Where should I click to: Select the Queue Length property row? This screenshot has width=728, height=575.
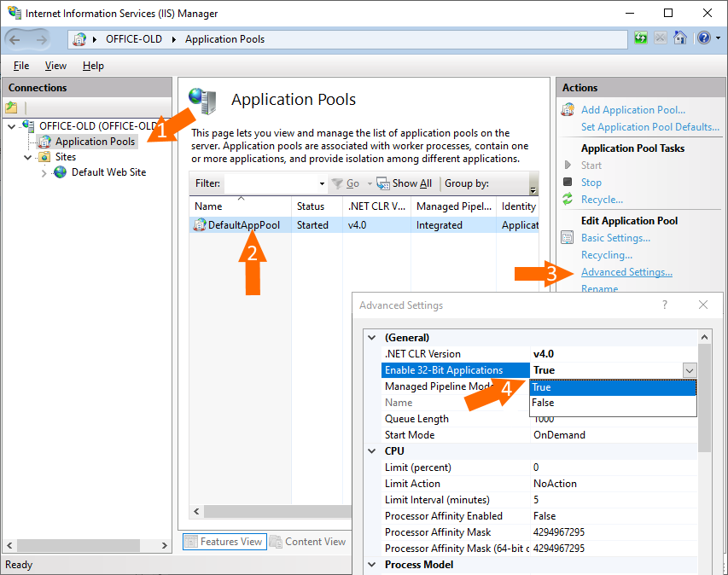pos(539,419)
